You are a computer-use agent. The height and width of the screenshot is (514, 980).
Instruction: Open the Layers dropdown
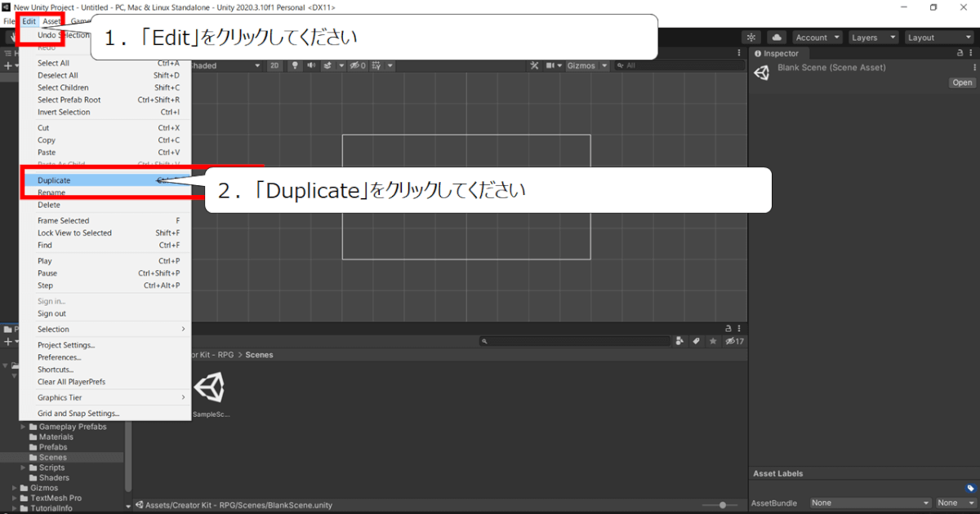click(872, 38)
